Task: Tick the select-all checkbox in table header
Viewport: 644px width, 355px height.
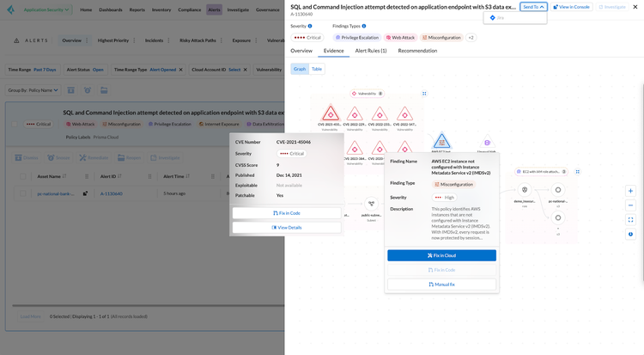Action: [23, 176]
